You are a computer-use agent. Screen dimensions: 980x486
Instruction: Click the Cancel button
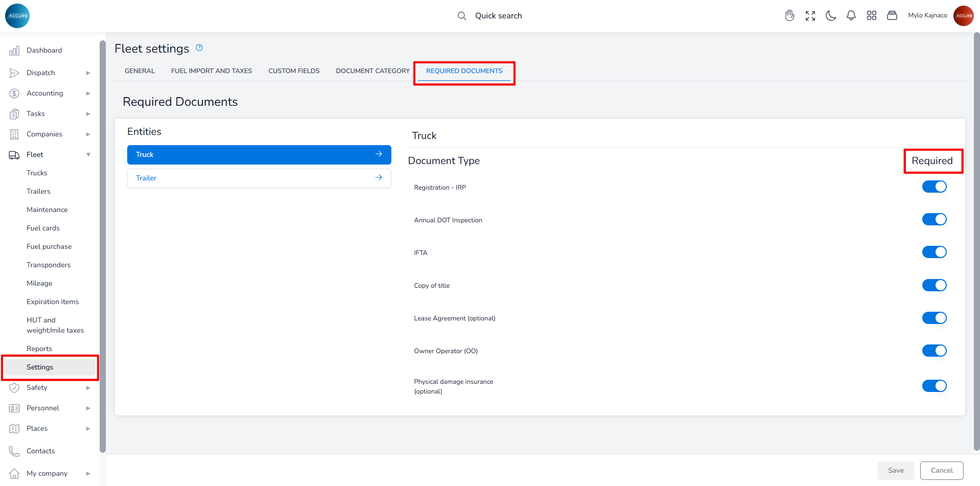[941, 471]
